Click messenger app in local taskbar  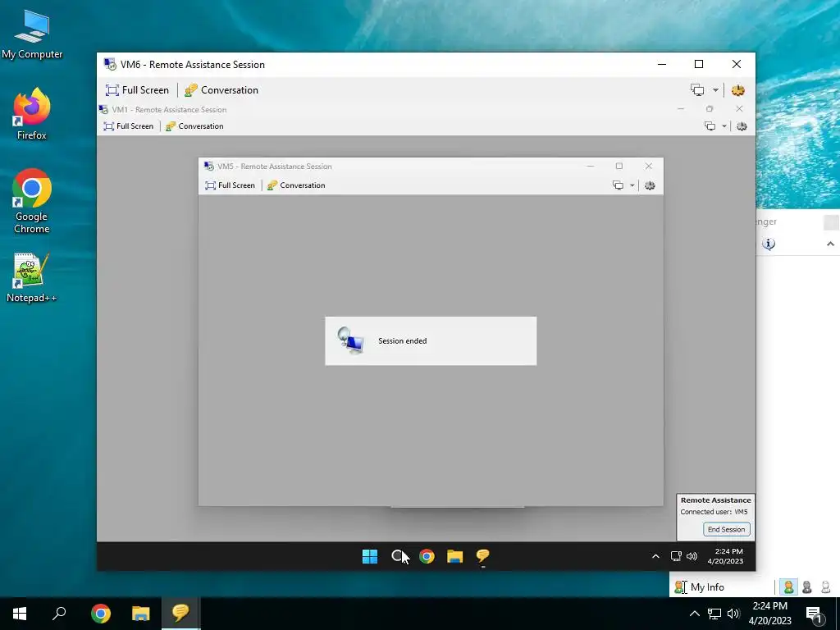click(x=180, y=614)
